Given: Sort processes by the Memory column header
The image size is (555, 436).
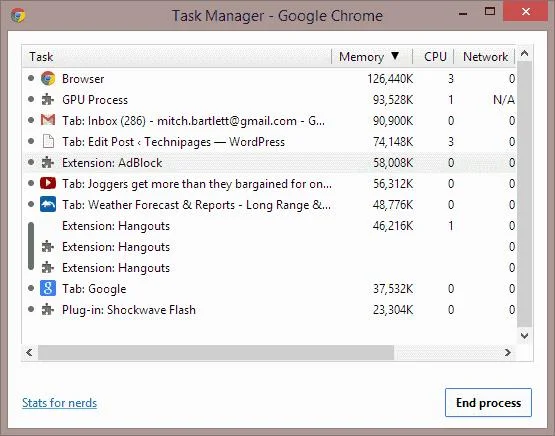Looking at the screenshot, I should [x=372, y=57].
